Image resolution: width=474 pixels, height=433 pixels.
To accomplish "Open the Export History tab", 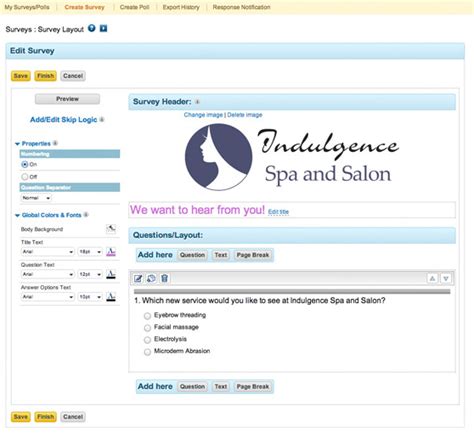I will click(x=181, y=7).
